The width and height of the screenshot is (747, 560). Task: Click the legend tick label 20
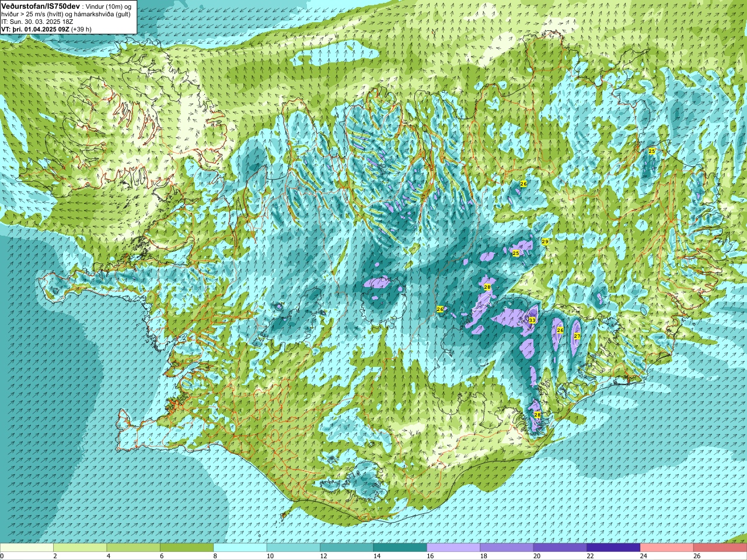pyautogui.click(x=537, y=556)
